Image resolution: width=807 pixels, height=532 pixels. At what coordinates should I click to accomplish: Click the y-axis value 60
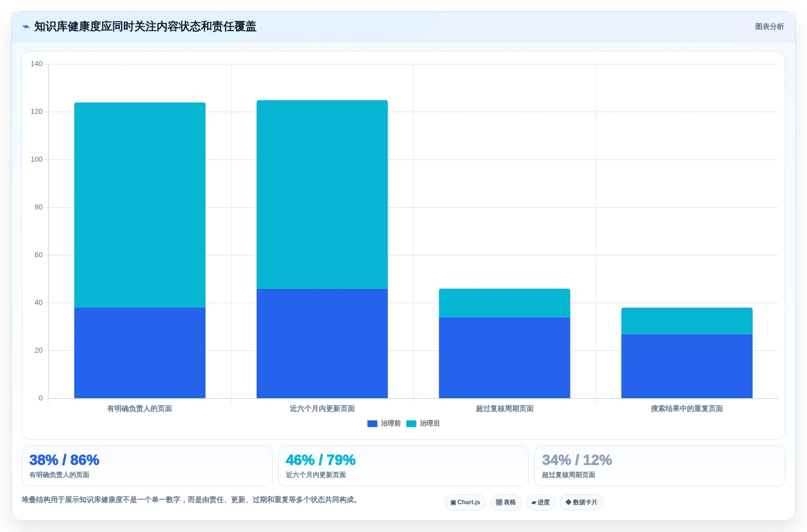tap(38, 255)
